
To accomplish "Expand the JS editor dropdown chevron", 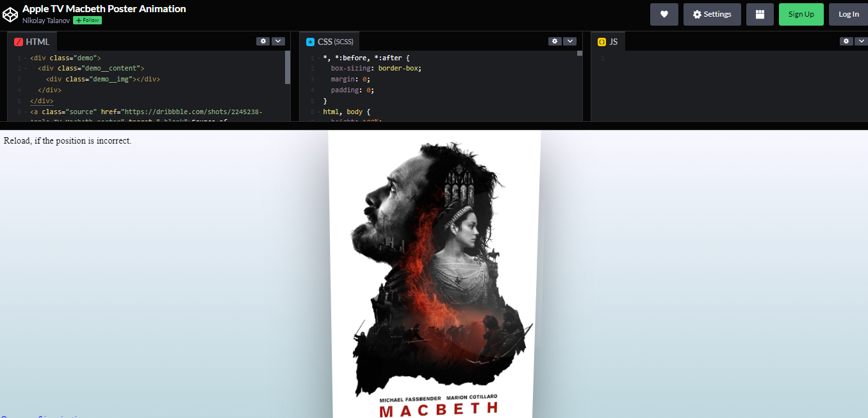I will pyautogui.click(x=862, y=41).
